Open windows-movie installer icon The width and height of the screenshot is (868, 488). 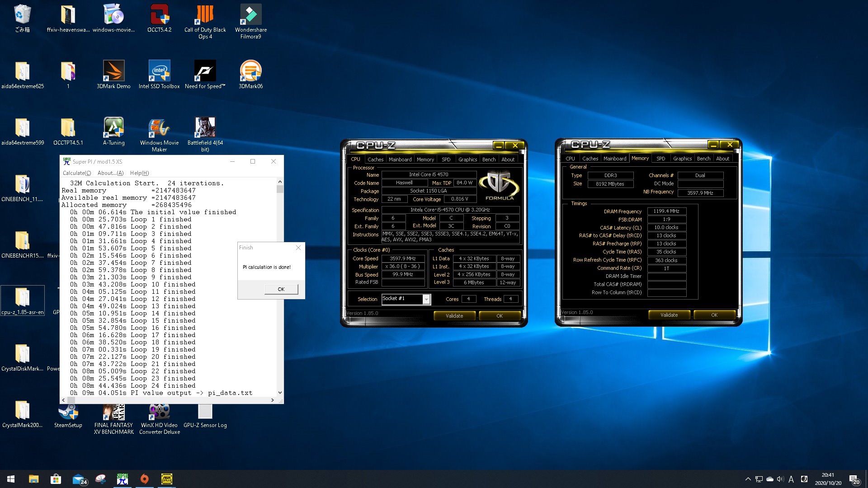coord(113,18)
